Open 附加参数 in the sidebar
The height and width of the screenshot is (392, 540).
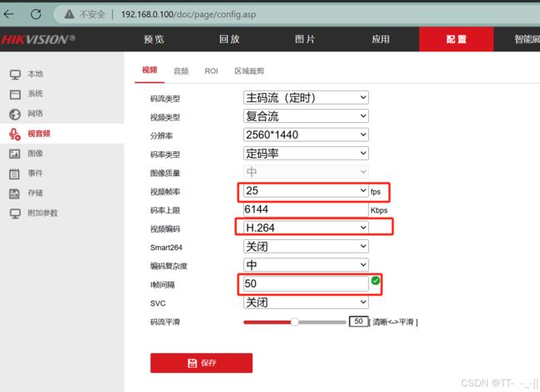[x=42, y=213]
